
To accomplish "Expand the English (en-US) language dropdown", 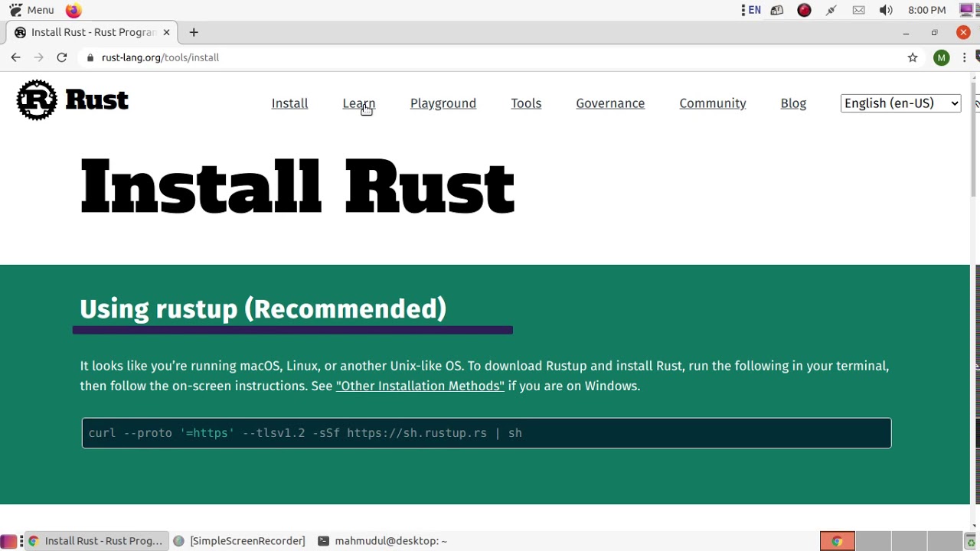I will point(900,103).
